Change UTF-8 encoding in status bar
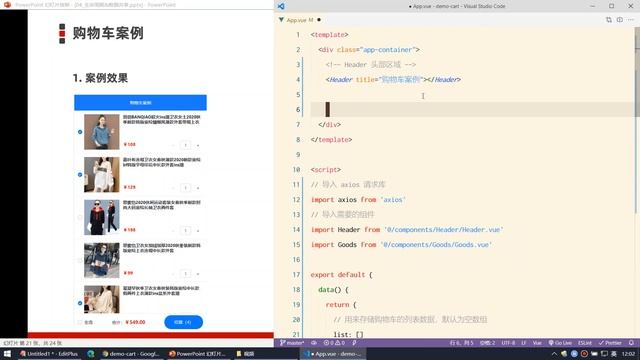Viewport: 640px width, 360px height. (508, 343)
